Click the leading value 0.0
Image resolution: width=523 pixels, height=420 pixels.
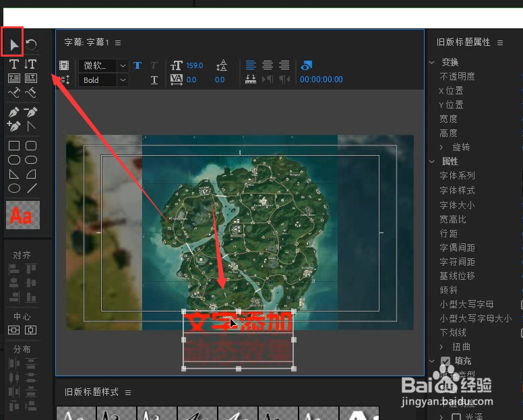(x=220, y=80)
